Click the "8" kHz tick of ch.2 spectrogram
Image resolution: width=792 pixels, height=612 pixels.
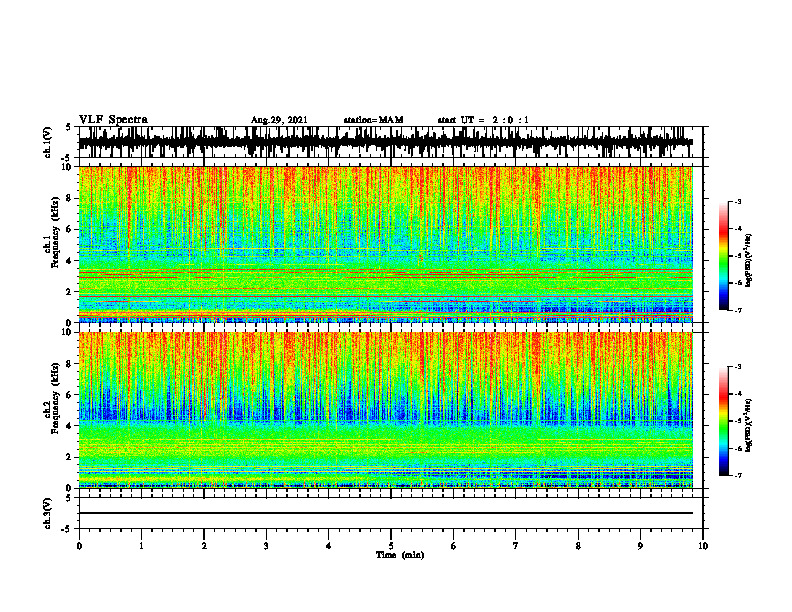(70, 364)
